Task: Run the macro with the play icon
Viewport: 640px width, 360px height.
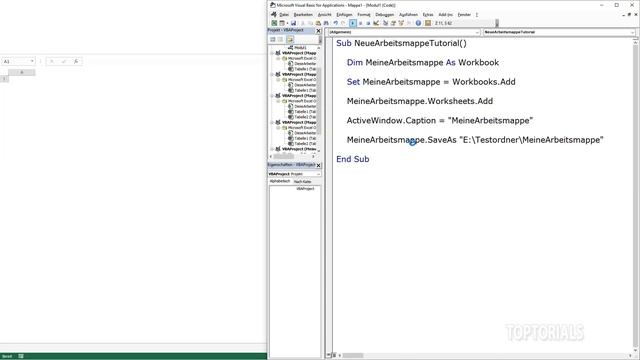Action: tap(353, 23)
